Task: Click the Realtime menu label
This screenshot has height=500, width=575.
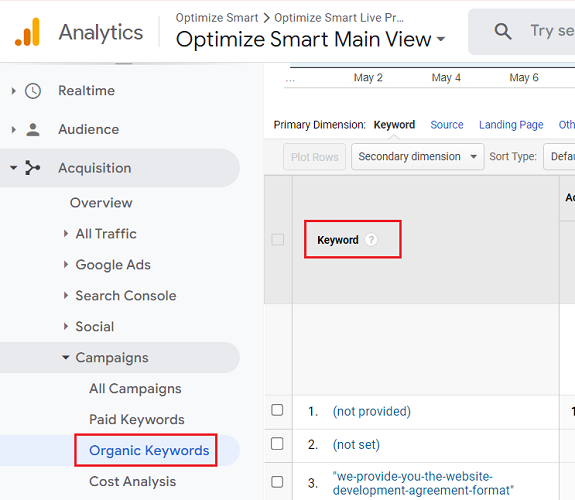Action: 87,91
